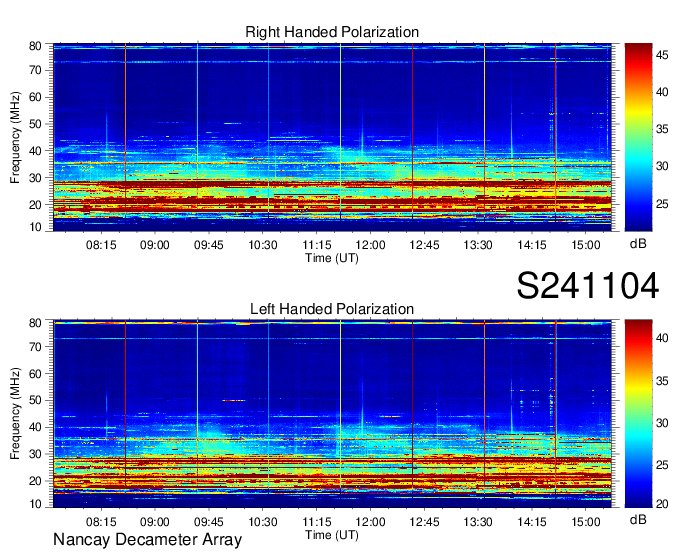Screen dimensions: 680x552
Task: Click the 45 value on the top color bar scale
Action: point(662,55)
